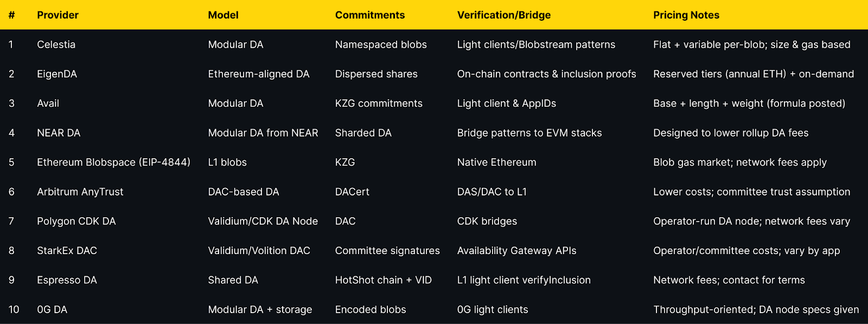Click the Model column header
Viewport: 868px width, 324px height.
[223, 15]
